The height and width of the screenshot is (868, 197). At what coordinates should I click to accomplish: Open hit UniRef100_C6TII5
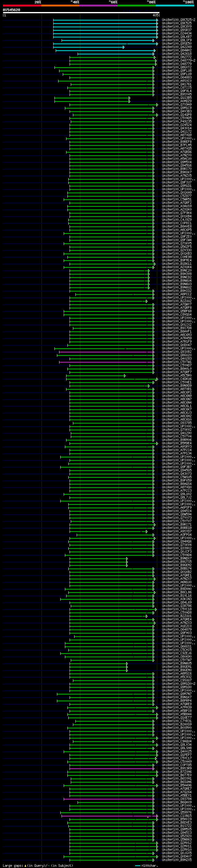[177, 88]
